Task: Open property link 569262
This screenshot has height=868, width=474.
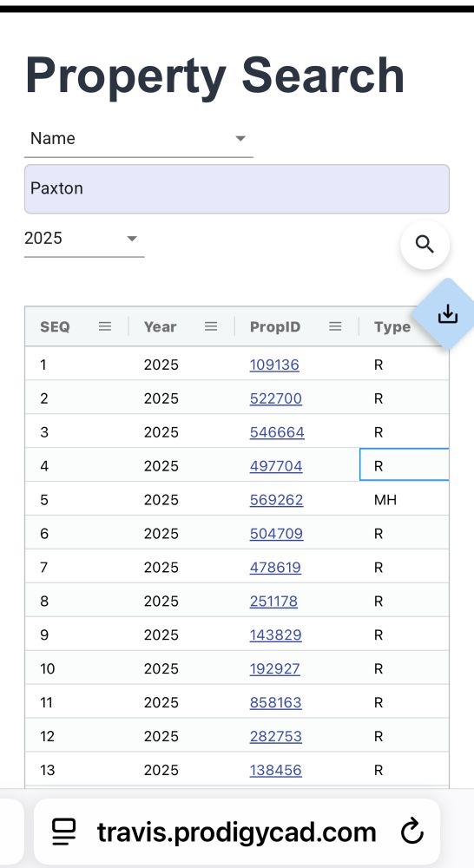Action: (x=276, y=500)
